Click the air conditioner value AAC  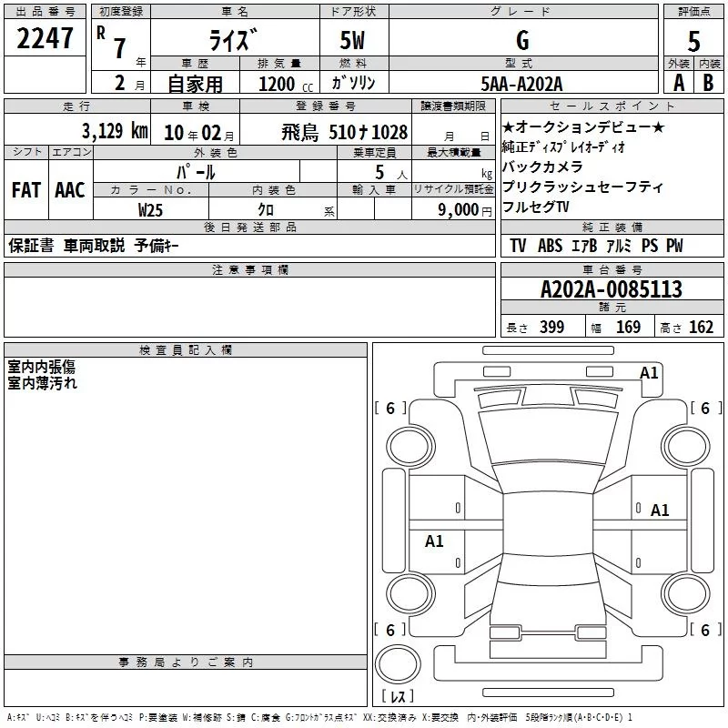tap(70, 190)
